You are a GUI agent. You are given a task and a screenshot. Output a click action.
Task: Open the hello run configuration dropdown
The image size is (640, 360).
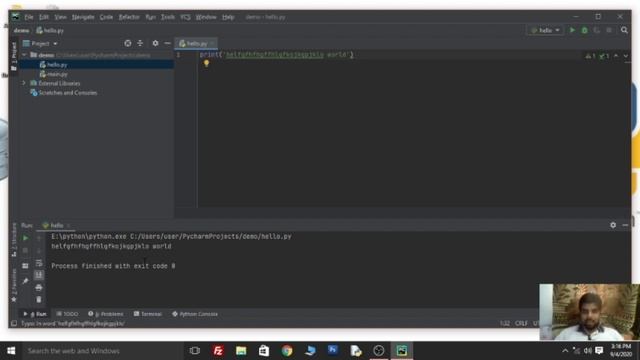point(546,30)
